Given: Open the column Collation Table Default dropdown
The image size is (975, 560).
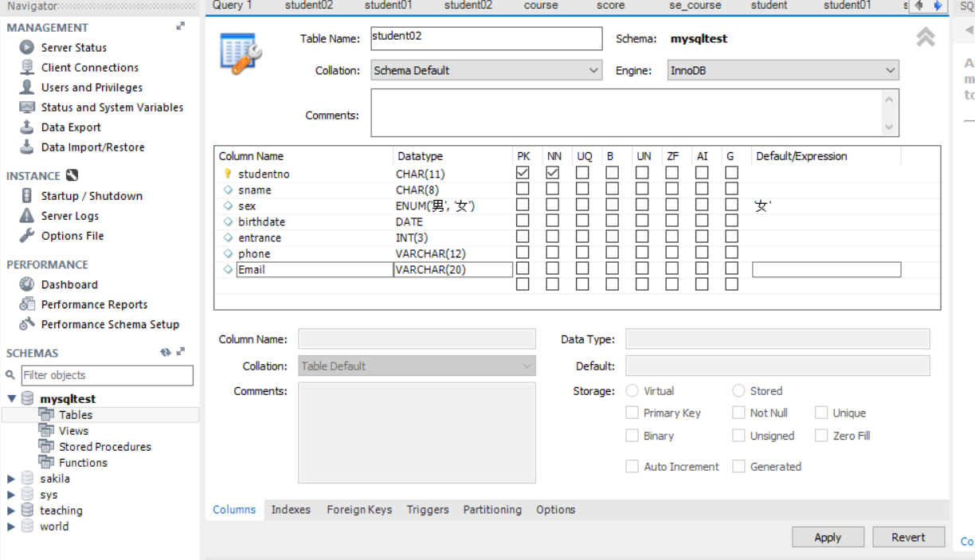Looking at the screenshot, I should tap(417, 366).
